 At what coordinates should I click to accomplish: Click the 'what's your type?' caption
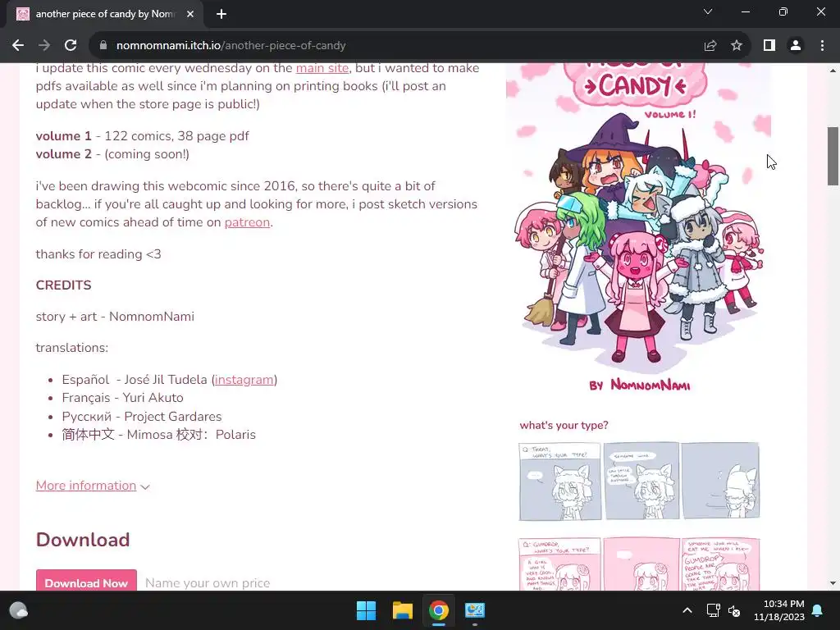pos(564,425)
